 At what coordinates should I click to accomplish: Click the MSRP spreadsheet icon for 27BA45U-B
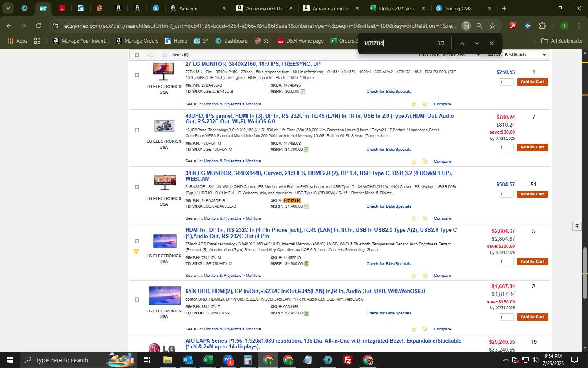click(x=303, y=92)
